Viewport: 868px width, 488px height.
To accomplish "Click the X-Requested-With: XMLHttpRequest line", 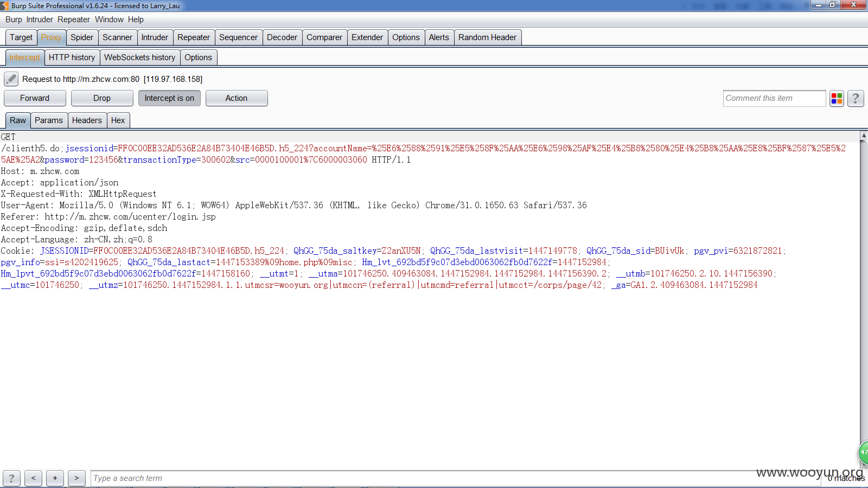I will pyautogui.click(x=79, y=194).
